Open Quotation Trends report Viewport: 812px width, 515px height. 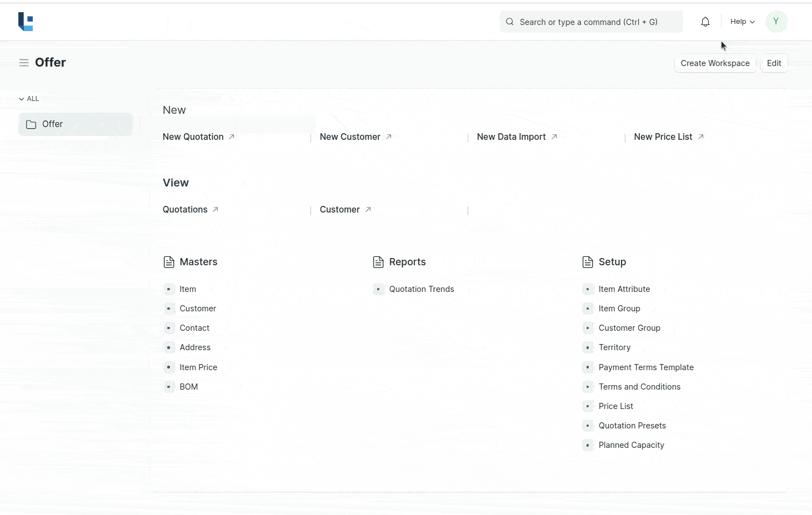421,289
